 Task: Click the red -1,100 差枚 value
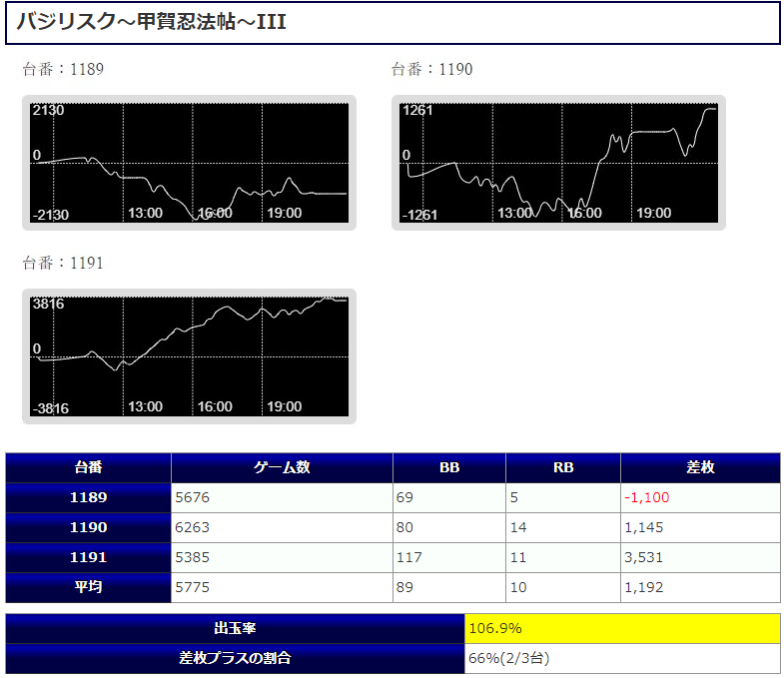click(646, 497)
